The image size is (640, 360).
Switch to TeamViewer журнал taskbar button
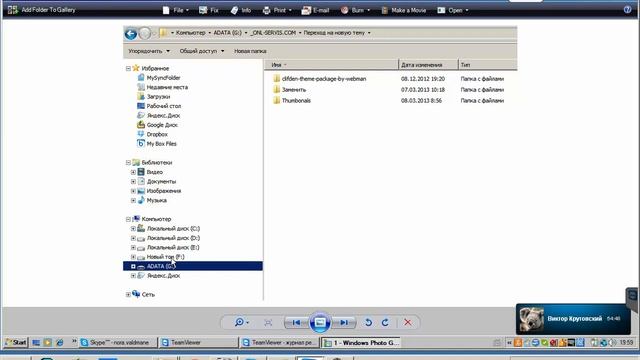click(280, 343)
